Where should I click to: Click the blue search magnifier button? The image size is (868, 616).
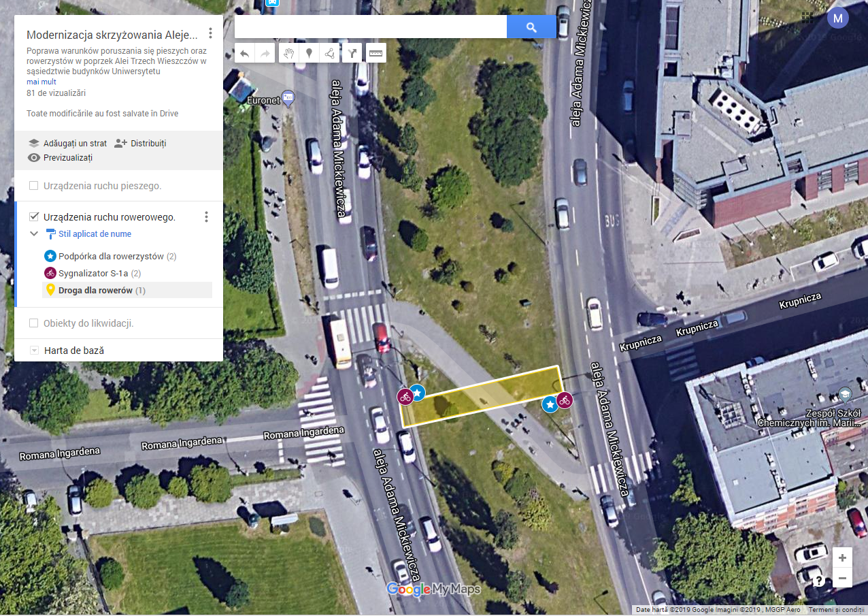pyautogui.click(x=531, y=27)
